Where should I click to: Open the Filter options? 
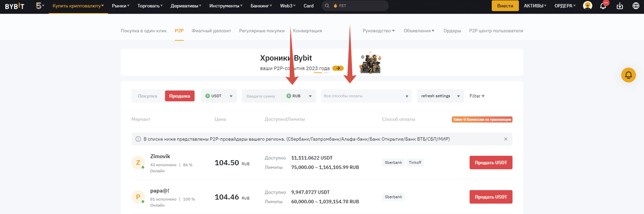[x=477, y=96]
